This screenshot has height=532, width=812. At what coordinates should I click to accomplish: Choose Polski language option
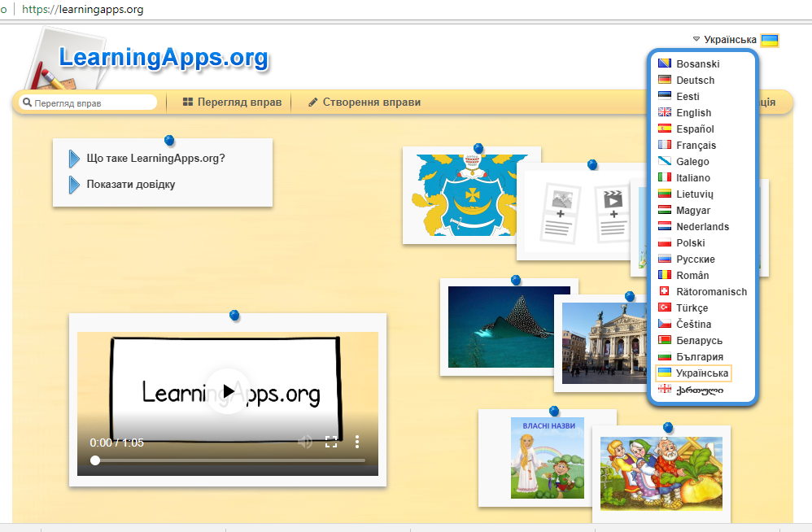point(690,242)
